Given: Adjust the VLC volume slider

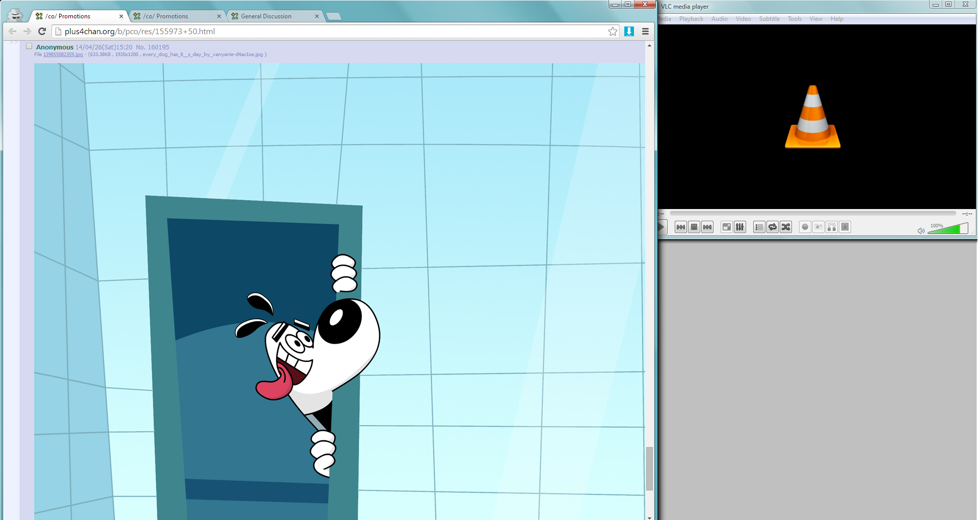Looking at the screenshot, I should point(947,229).
